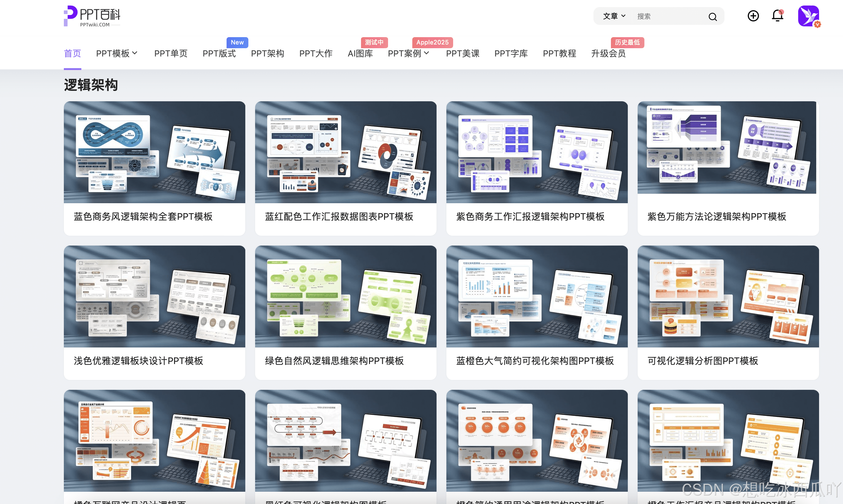Open the 绿色自然风逻辑思维架构 template thumbnail
Viewport: 843px width, 504px height.
coord(345,296)
